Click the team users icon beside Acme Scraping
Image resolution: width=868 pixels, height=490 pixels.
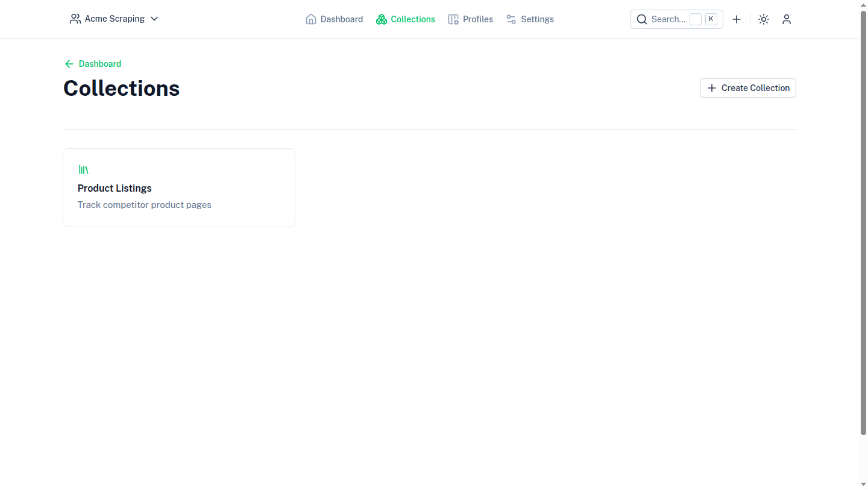[75, 19]
